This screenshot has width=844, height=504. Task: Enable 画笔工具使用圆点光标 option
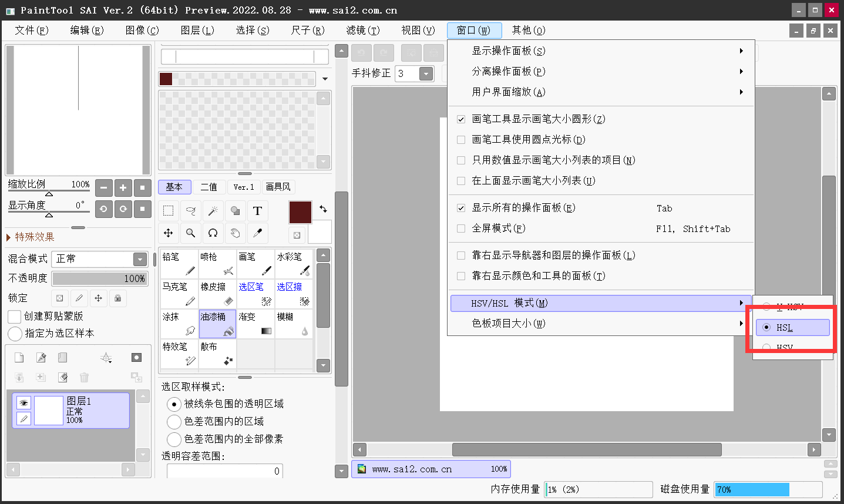tap(461, 140)
